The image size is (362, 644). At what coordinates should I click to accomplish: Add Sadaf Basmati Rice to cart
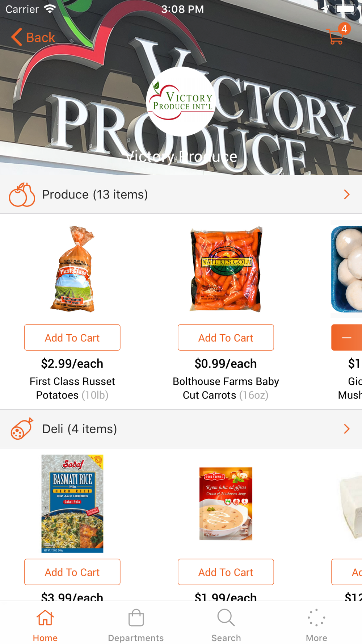click(x=72, y=572)
